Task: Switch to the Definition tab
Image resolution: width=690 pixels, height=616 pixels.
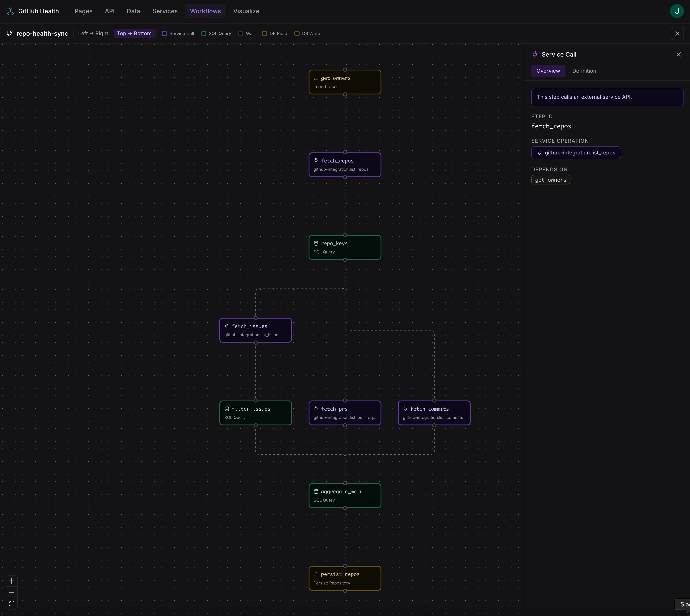Action: [584, 71]
